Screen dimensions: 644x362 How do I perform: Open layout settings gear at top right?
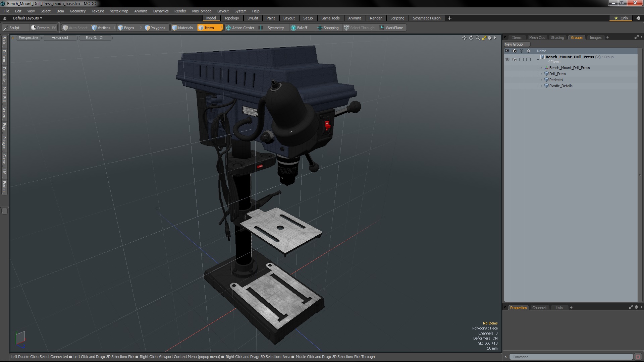point(638,18)
